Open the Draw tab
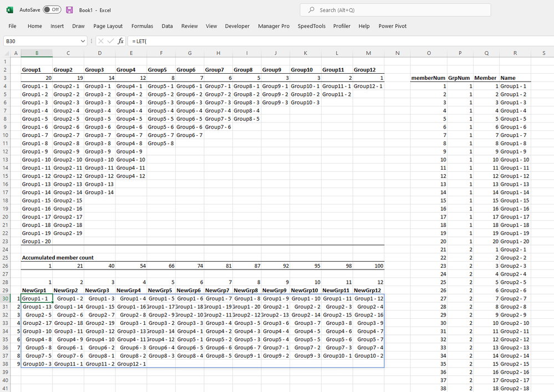This screenshot has width=554, height=392. point(78,26)
